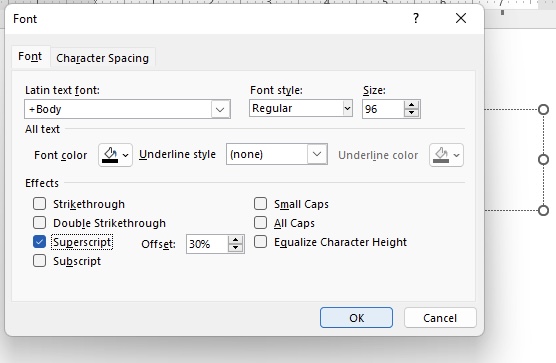Click the Size input field showing 96
The image size is (556, 363).
pos(383,109)
